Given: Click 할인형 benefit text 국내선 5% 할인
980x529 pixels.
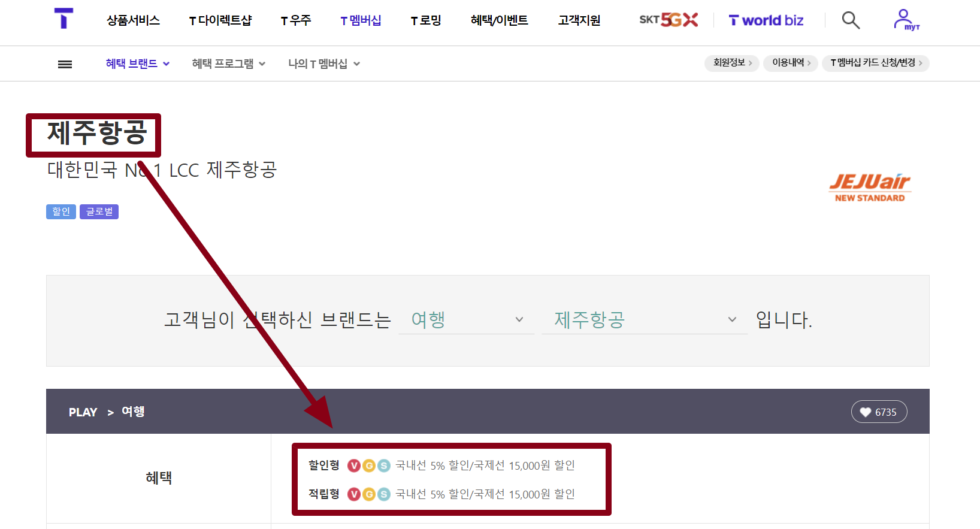Looking at the screenshot, I should (x=485, y=465).
